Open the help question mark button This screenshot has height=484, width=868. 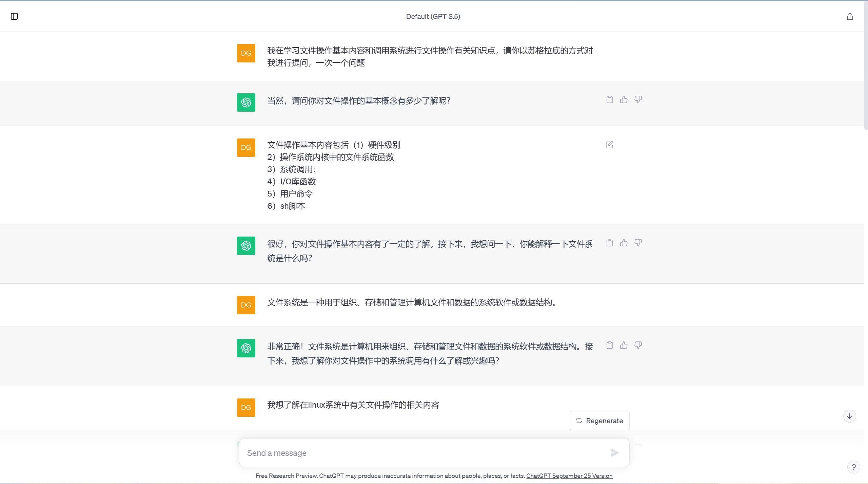853,467
